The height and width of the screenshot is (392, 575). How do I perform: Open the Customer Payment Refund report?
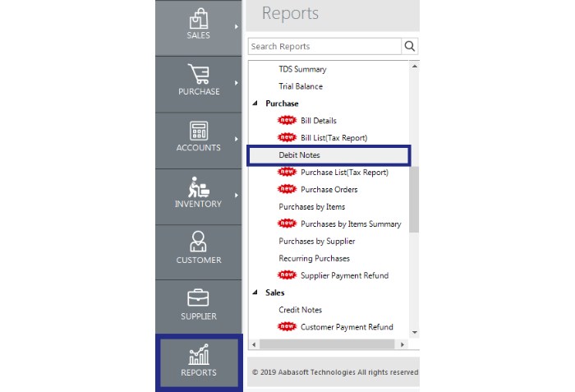347,327
